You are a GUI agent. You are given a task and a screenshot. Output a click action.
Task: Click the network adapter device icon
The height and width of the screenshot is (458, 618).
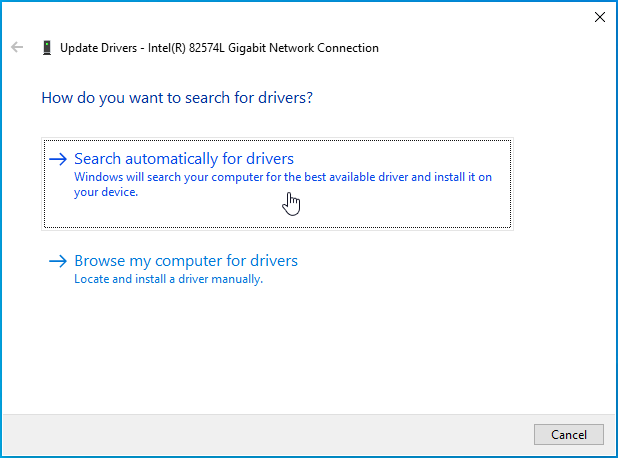[x=47, y=47]
